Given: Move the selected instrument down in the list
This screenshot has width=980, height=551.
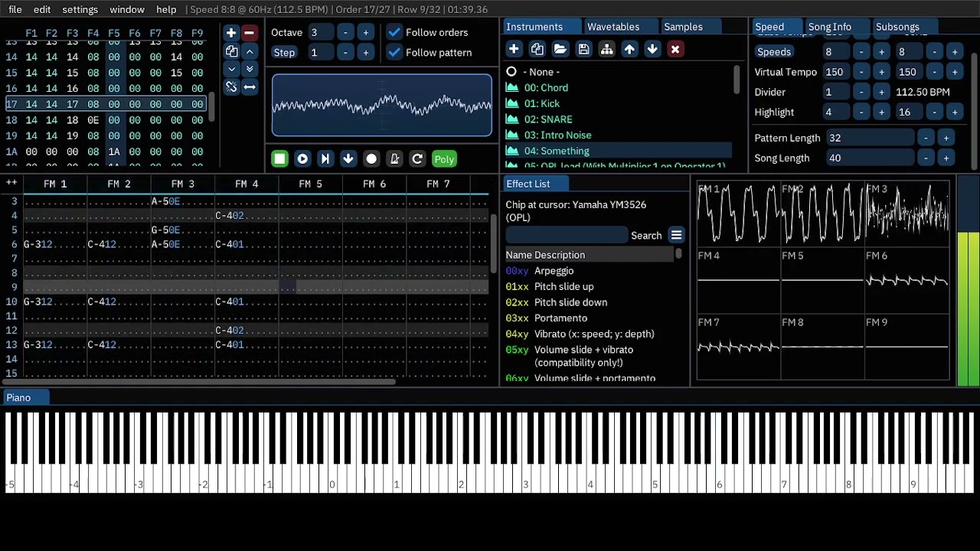Looking at the screenshot, I should (652, 49).
